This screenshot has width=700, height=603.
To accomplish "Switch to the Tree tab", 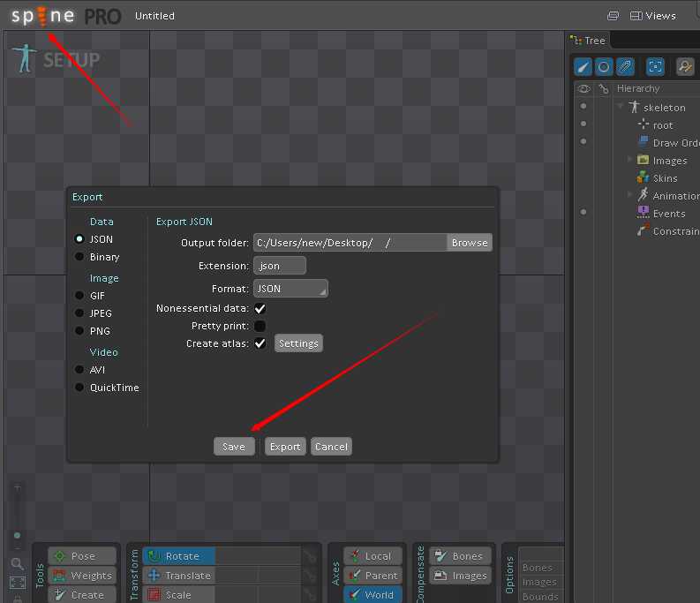I will click(x=590, y=41).
